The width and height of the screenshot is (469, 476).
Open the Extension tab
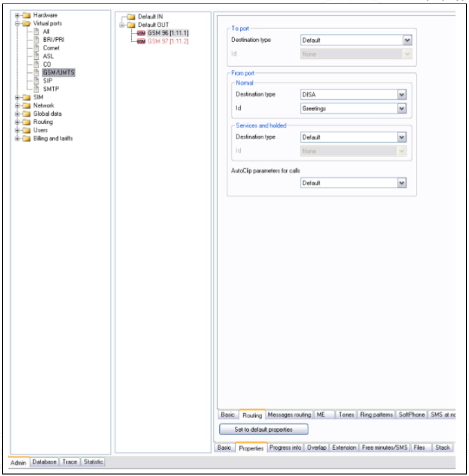(344, 448)
